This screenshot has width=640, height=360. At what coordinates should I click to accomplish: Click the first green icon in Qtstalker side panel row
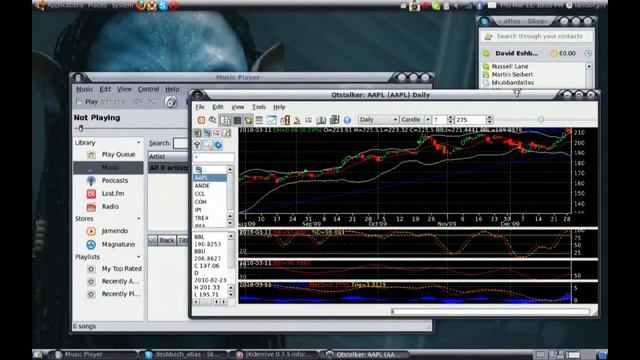[x=198, y=133]
